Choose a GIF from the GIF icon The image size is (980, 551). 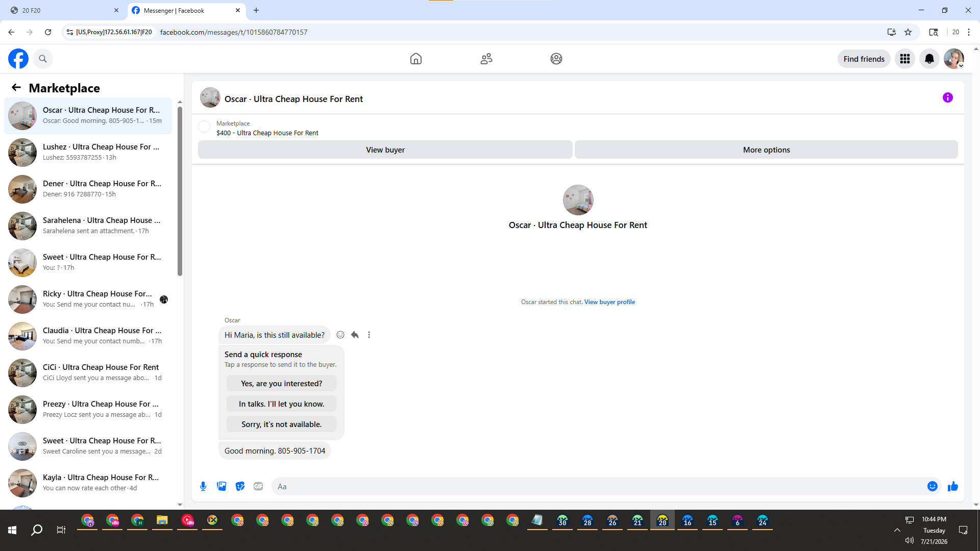click(258, 486)
